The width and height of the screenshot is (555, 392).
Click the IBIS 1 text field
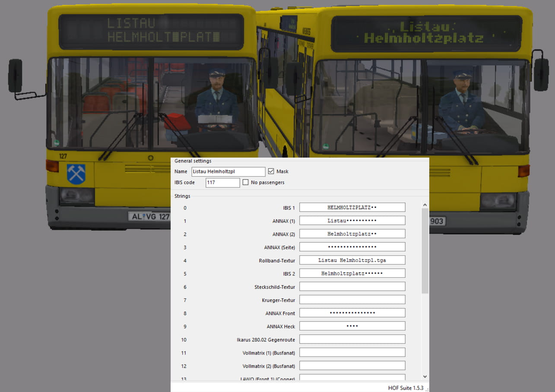click(352, 208)
